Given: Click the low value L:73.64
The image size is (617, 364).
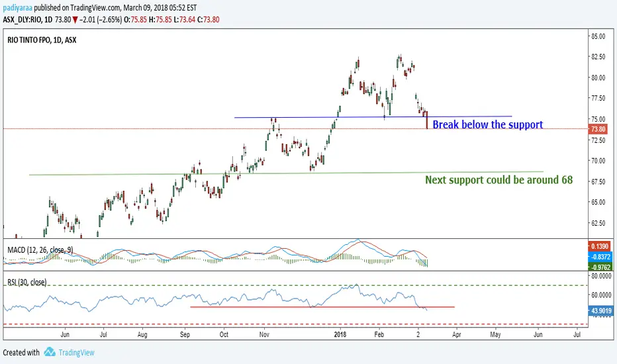Looking at the screenshot, I should point(185,20).
